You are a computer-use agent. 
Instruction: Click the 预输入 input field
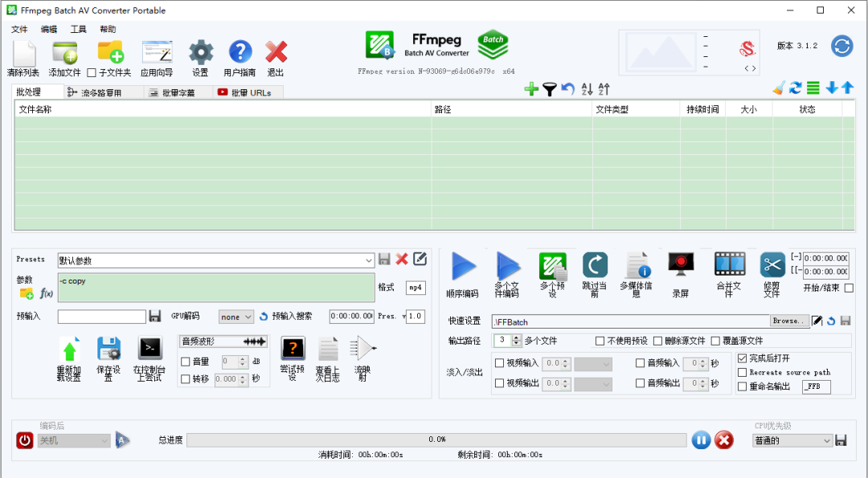(x=102, y=317)
